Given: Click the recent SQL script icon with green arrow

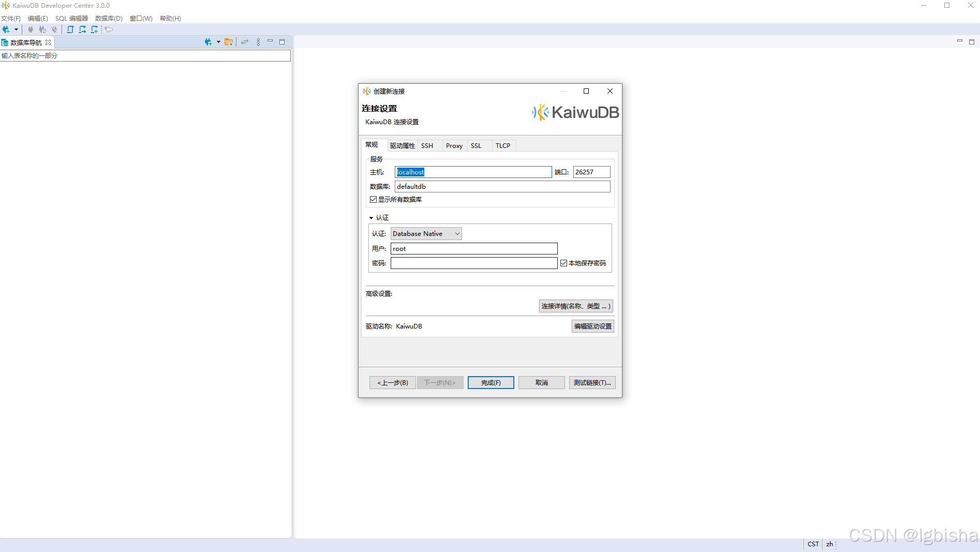Looking at the screenshot, I should click(x=82, y=29).
